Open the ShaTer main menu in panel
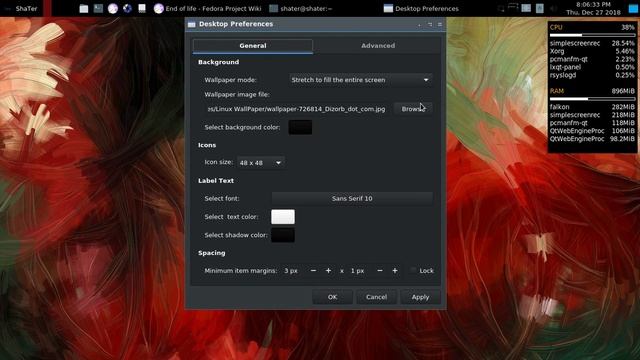The width and height of the screenshot is (640, 360). point(21,8)
